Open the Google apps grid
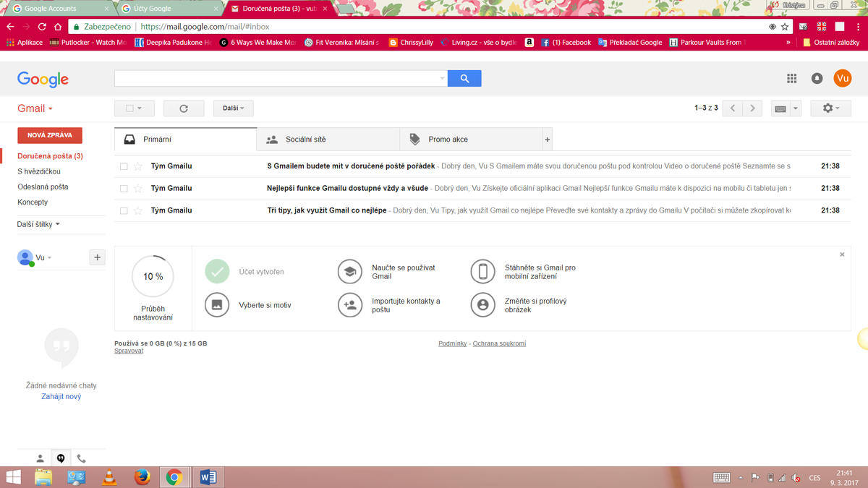Viewport: 868px width, 488px height. point(792,79)
